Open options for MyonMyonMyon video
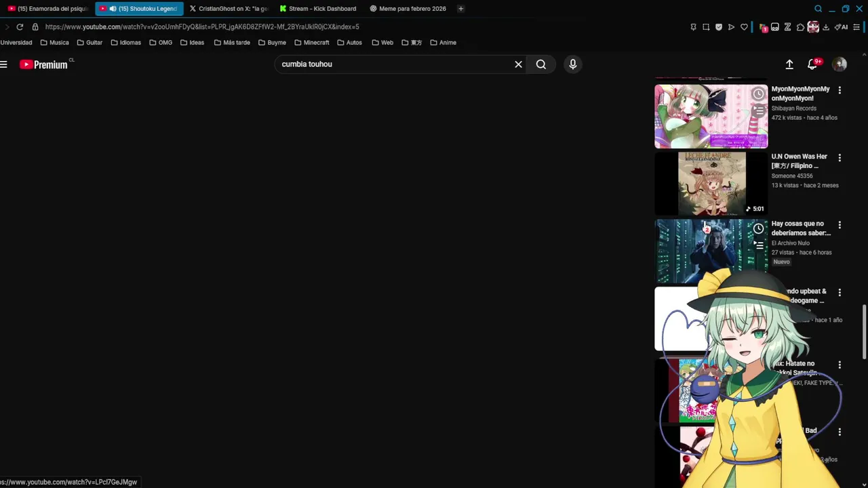Viewport: 868px width, 488px height. [x=840, y=90]
